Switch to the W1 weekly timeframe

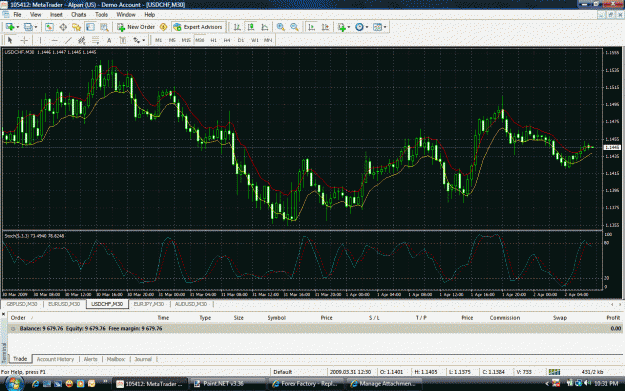(x=254, y=40)
